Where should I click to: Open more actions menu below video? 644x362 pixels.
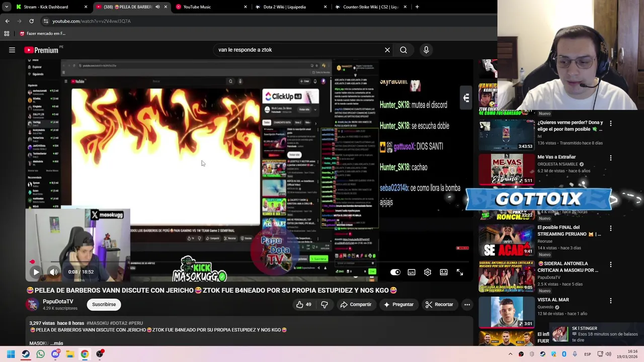(x=467, y=304)
